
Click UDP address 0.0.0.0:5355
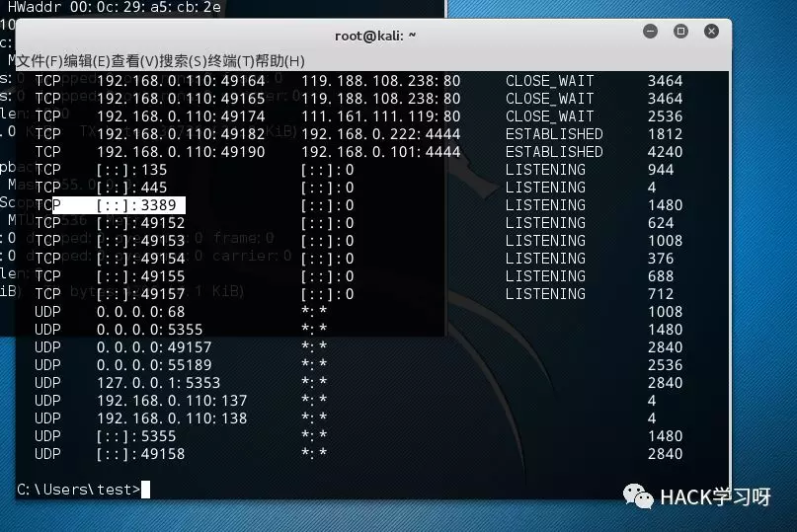pyautogui.click(x=149, y=330)
